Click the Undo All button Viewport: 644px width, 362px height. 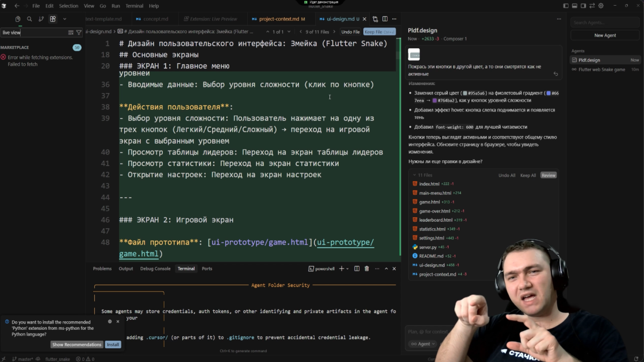point(507,175)
